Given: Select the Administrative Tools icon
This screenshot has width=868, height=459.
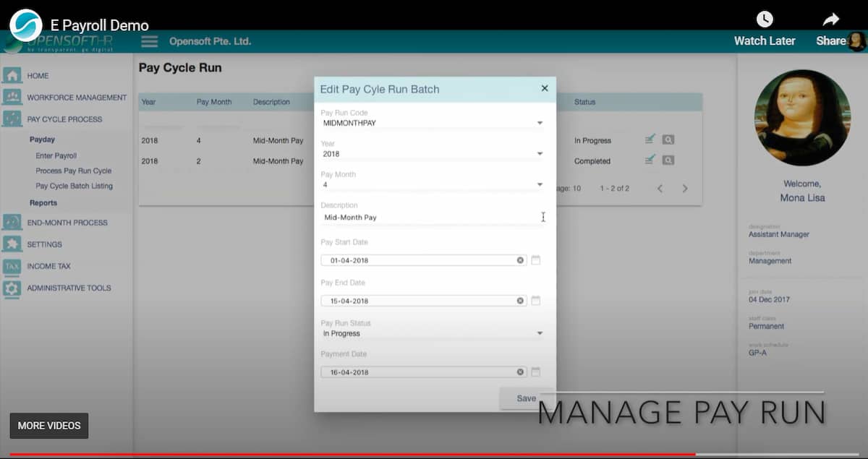Looking at the screenshot, I should 12,288.
